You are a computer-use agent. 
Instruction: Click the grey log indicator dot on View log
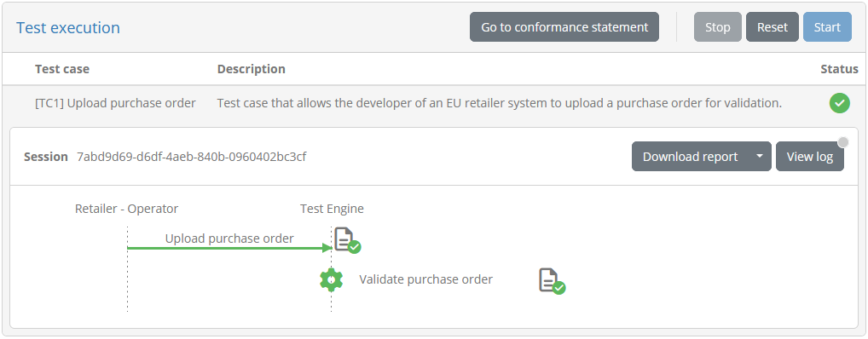(842, 143)
